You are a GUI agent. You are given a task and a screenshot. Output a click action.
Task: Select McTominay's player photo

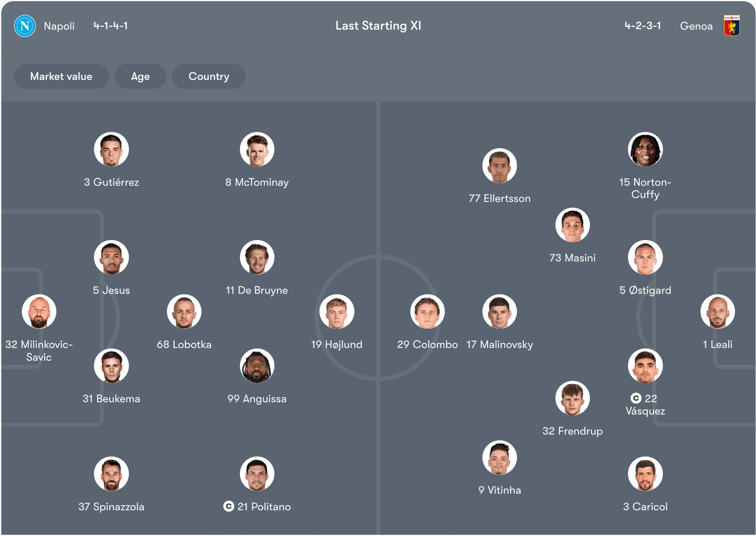tap(257, 149)
